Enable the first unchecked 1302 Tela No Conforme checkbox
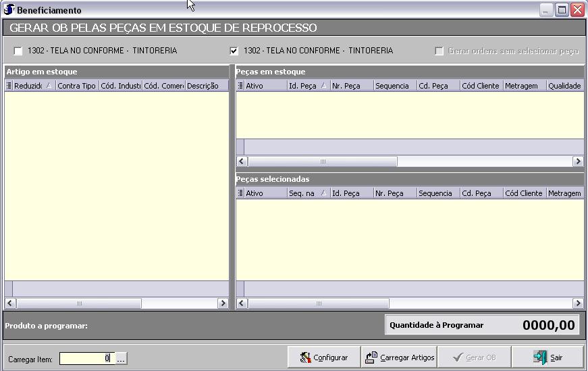Viewport: 588px width, 371px height. pyautogui.click(x=18, y=51)
